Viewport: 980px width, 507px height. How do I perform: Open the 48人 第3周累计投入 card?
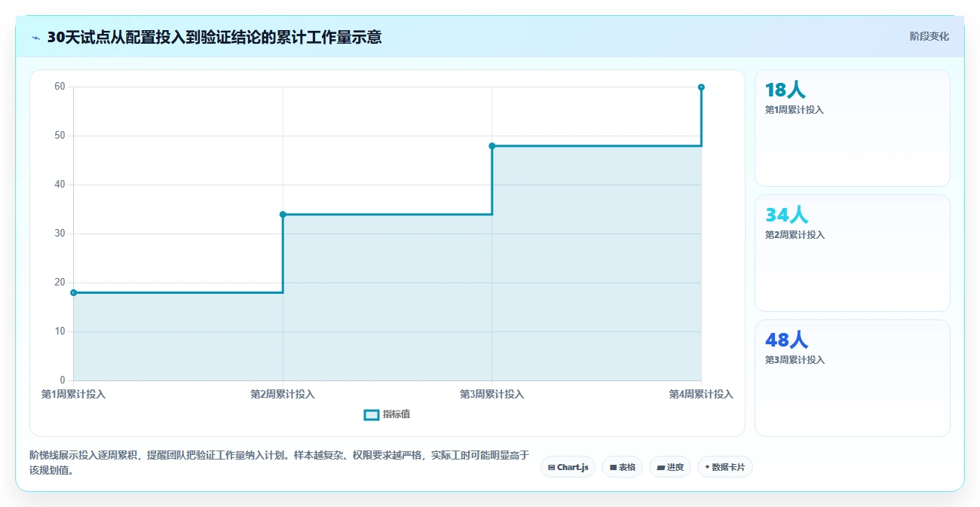(x=853, y=378)
